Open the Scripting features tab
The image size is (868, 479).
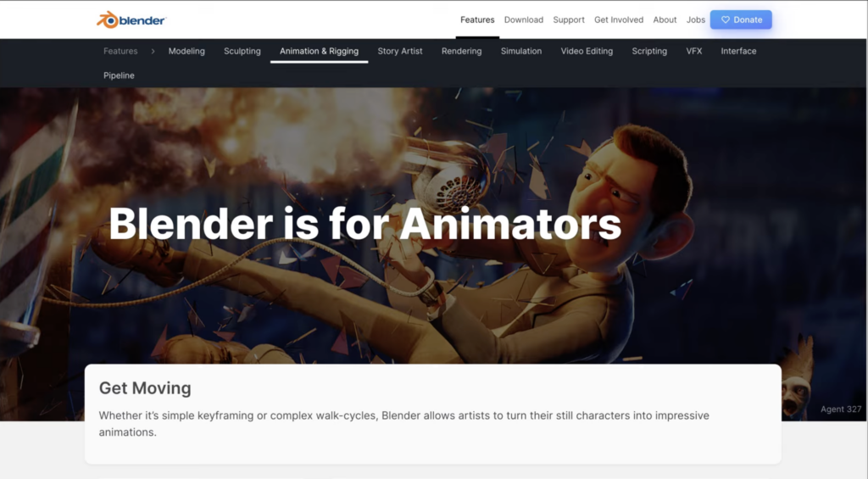pos(649,51)
